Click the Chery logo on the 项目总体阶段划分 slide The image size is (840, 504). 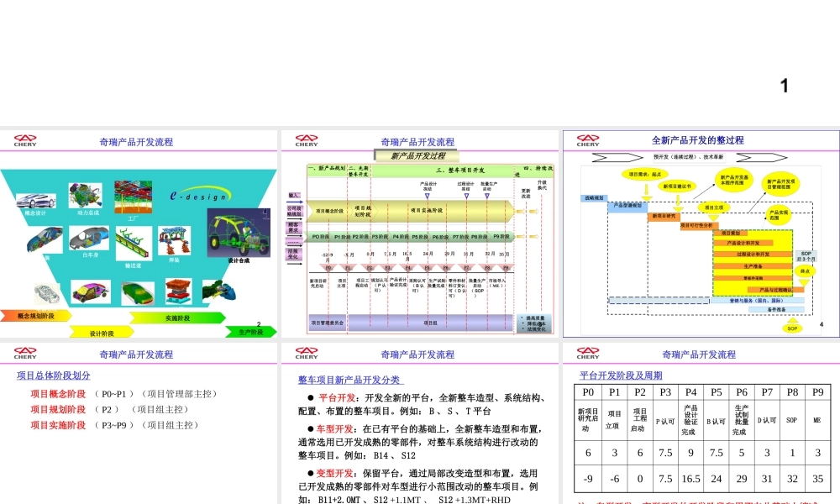(x=25, y=353)
